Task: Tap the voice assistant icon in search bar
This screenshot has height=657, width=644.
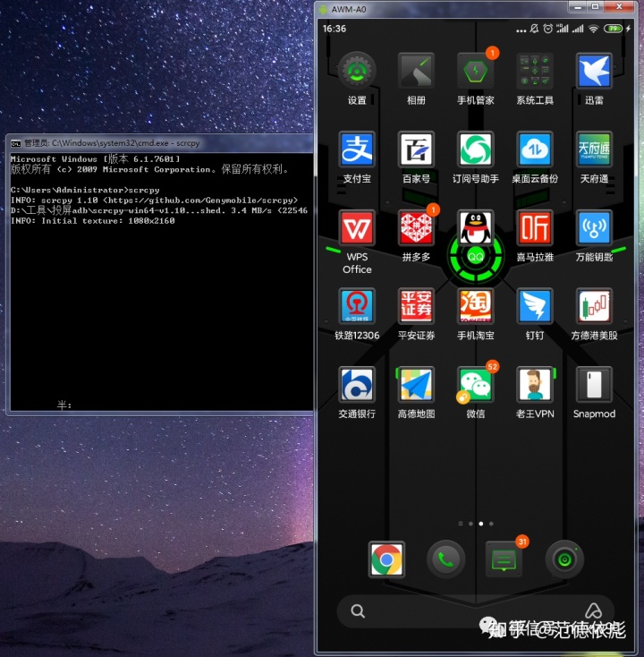Action: (593, 610)
